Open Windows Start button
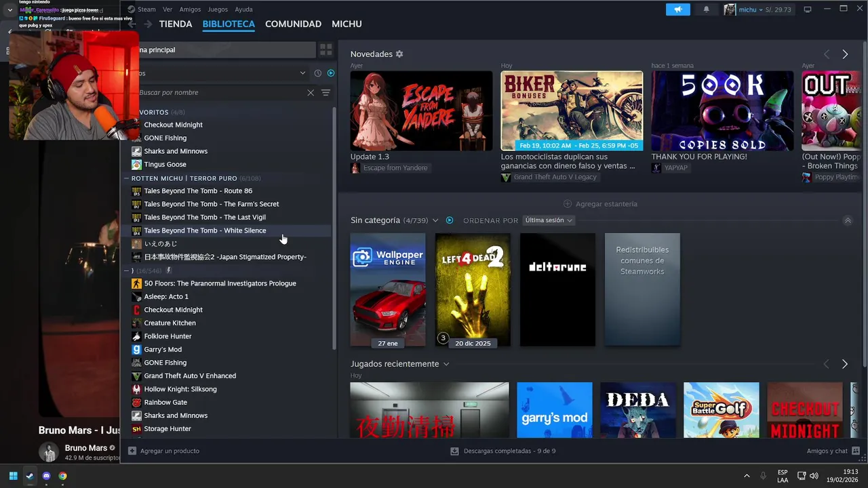The width and height of the screenshot is (868, 488). click(13, 476)
